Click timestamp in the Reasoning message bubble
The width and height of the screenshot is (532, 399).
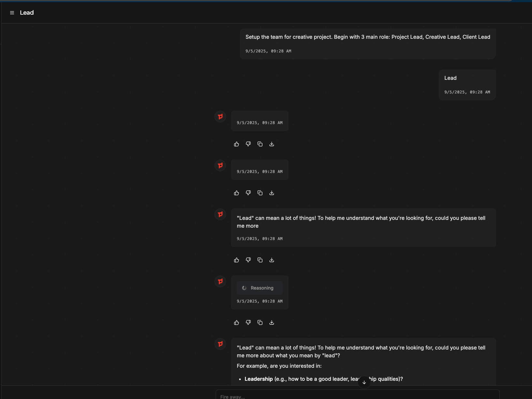click(x=260, y=301)
